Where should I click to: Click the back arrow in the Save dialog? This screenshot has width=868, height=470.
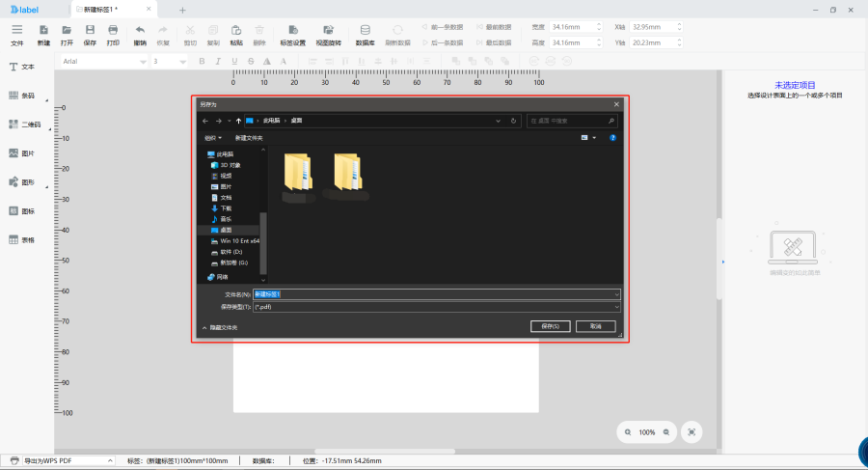click(x=205, y=121)
